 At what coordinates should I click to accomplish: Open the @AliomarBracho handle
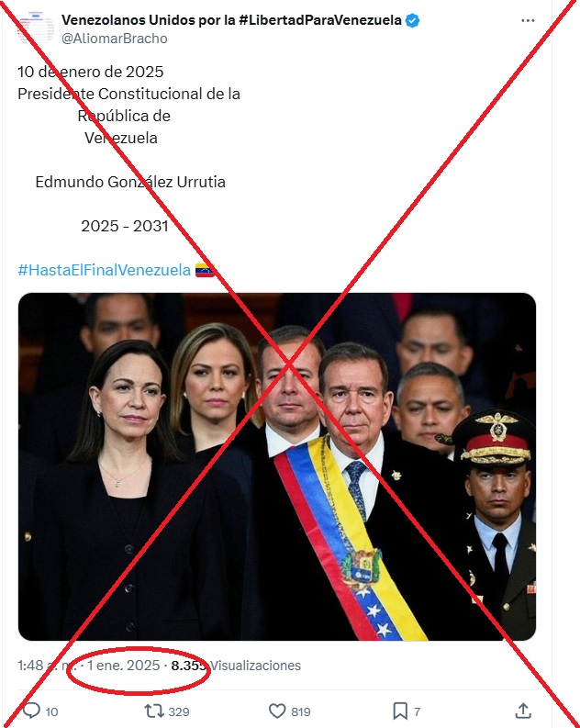(115, 39)
